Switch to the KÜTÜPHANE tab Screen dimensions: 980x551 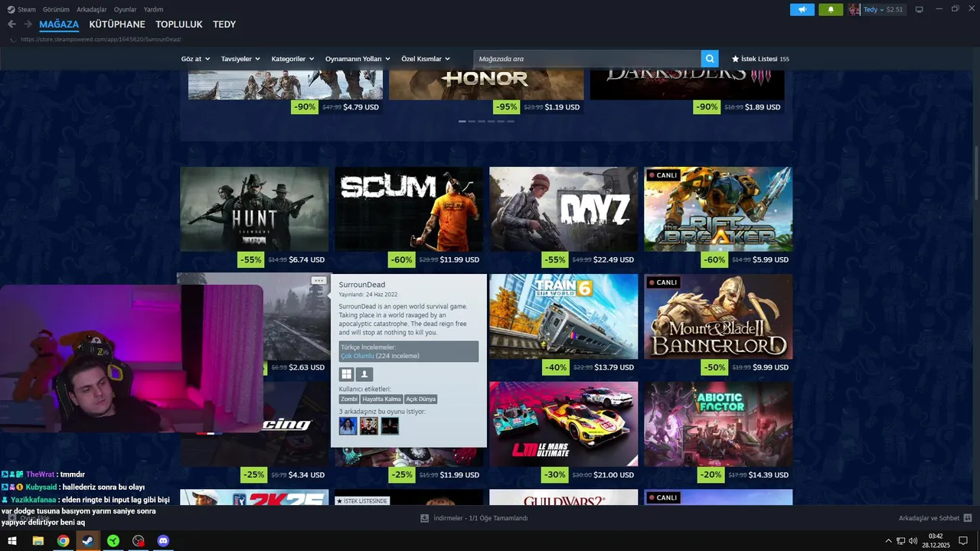pos(117,24)
